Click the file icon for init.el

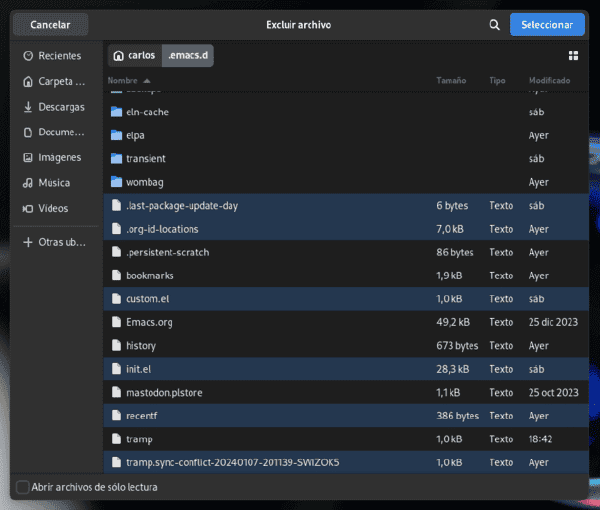coord(116,369)
